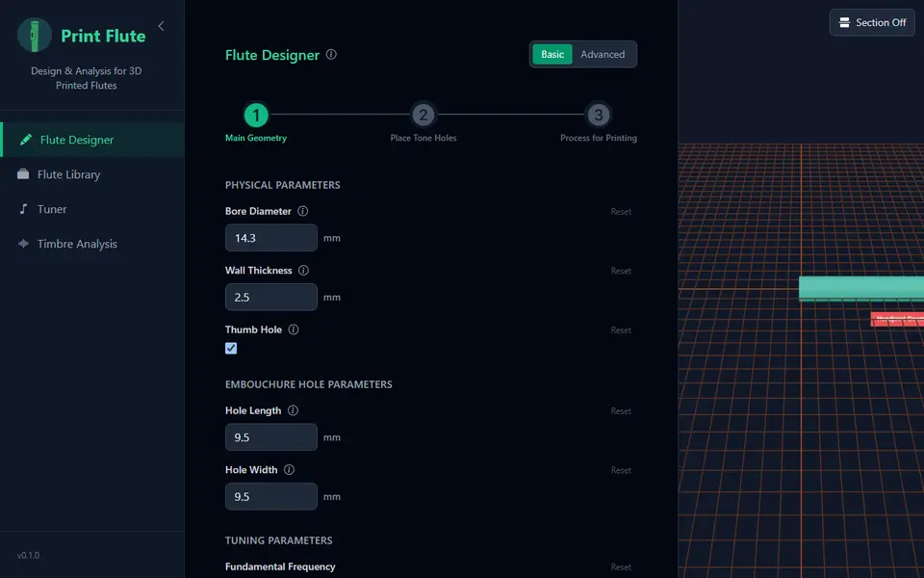Uncheck the Thumb Hole checkbox
The image size is (924, 578).
[231, 348]
